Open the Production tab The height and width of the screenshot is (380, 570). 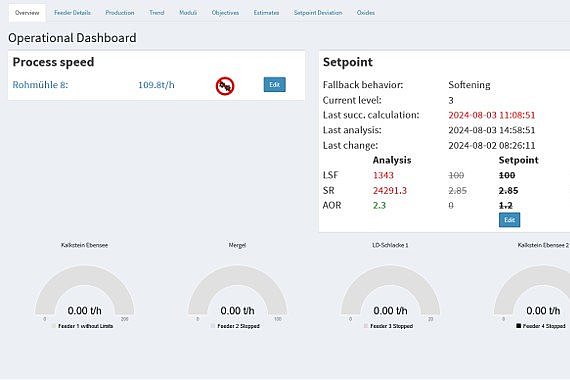point(120,13)
